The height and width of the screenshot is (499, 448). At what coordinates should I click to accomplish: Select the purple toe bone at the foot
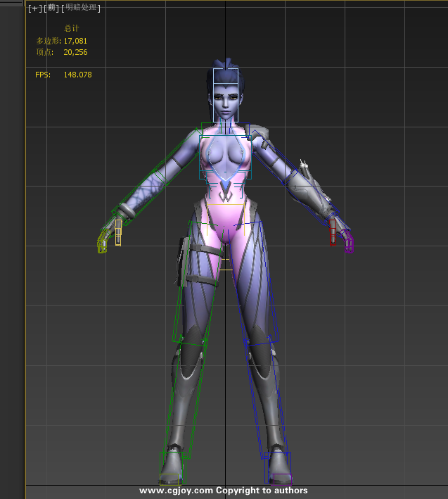(282, 479)
